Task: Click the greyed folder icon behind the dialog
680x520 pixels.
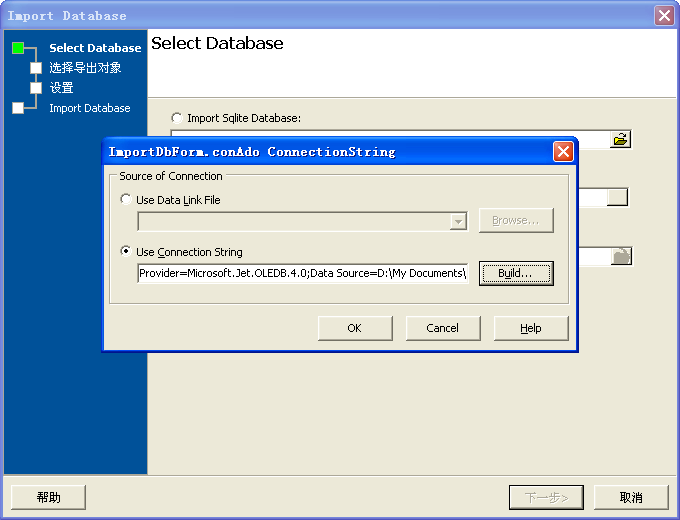Action: pyautogui.click(x=621, y=256)
